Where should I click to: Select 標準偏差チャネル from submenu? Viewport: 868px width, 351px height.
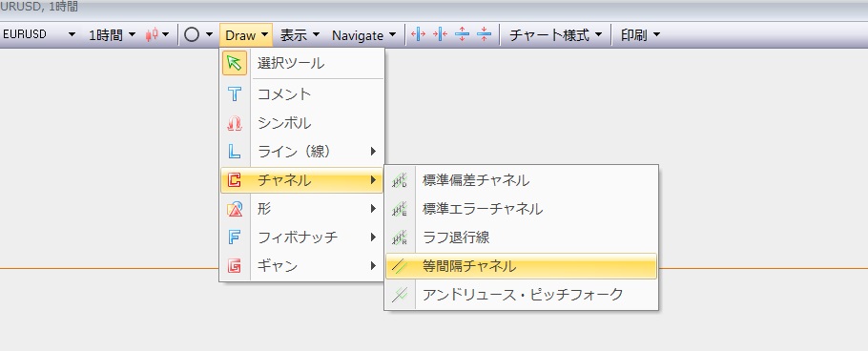click(x=521, y=180)
